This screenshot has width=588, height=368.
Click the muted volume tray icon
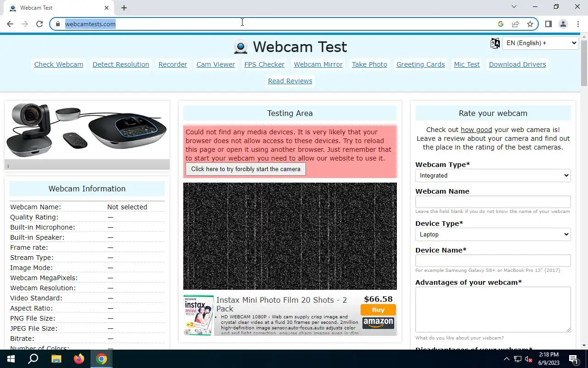click(x=529, y=359)
